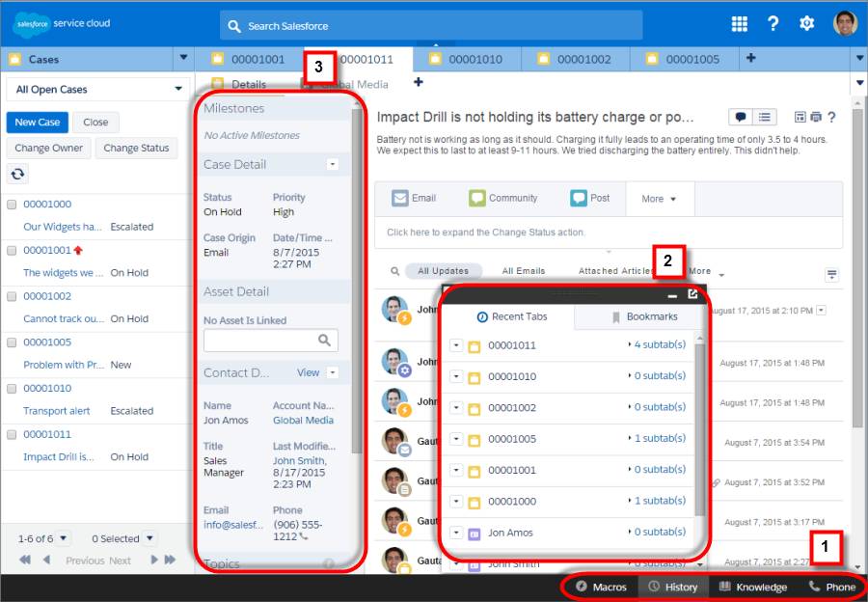This screenshot has width=868, height=602.
Task: Check the box for case 00001002
Action: click(x=12, y=296)
